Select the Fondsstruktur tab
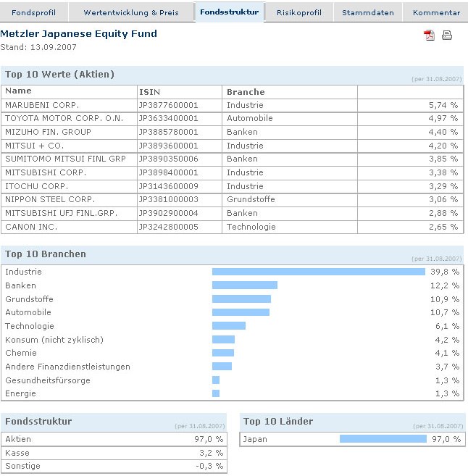The width and height of the screenshot is (468, 476). 230,12
